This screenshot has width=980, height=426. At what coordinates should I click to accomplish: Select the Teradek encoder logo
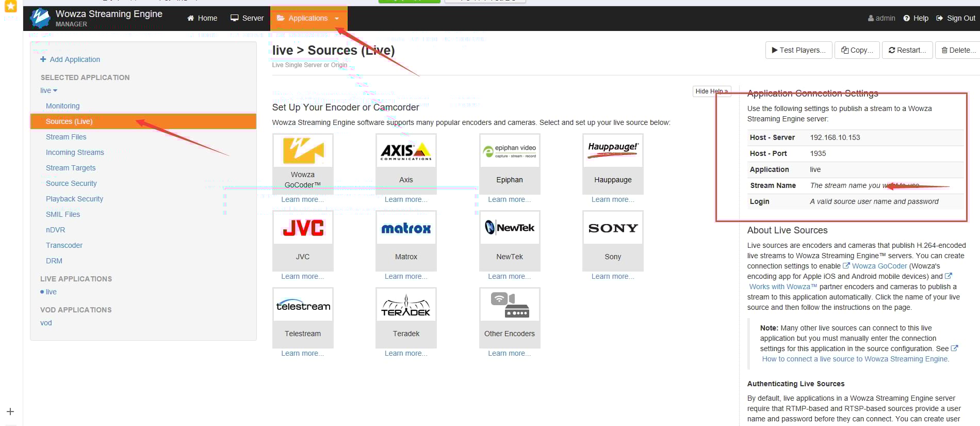[406, 305]
